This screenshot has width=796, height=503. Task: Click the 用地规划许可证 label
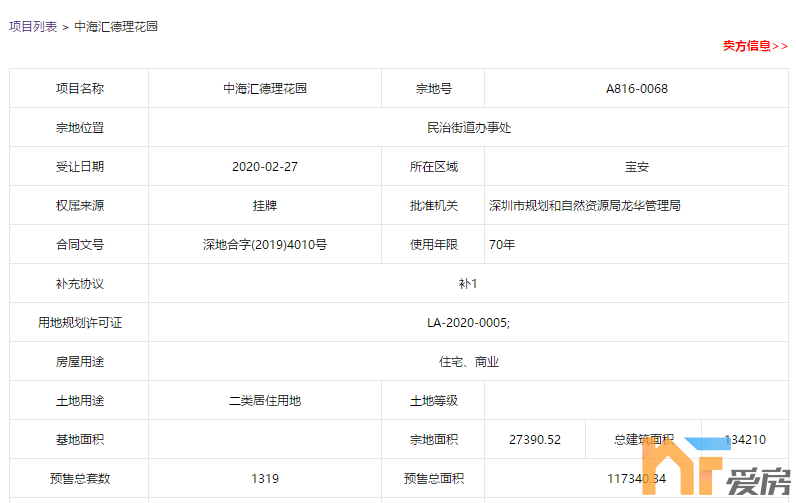[80, 323]
